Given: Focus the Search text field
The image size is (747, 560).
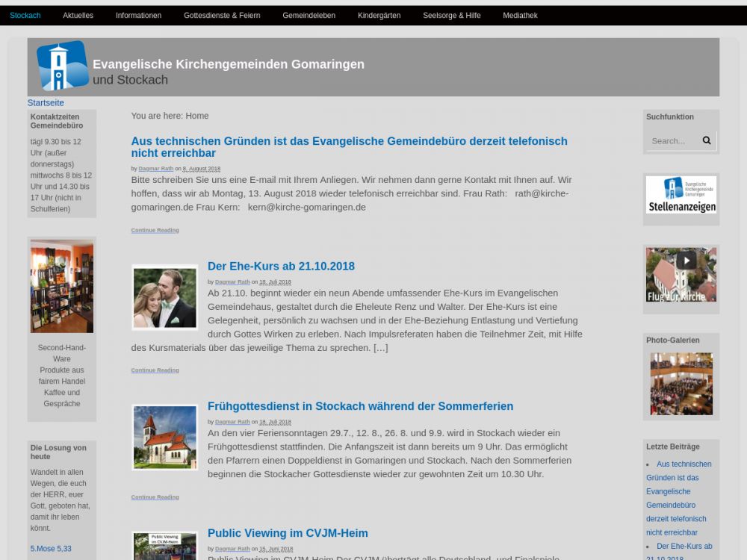Looking at the screenshot, I should click(x=672, y=140).
